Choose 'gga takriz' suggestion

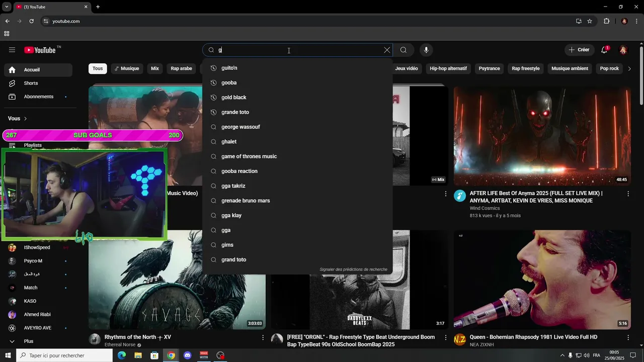tap(297, 186)
